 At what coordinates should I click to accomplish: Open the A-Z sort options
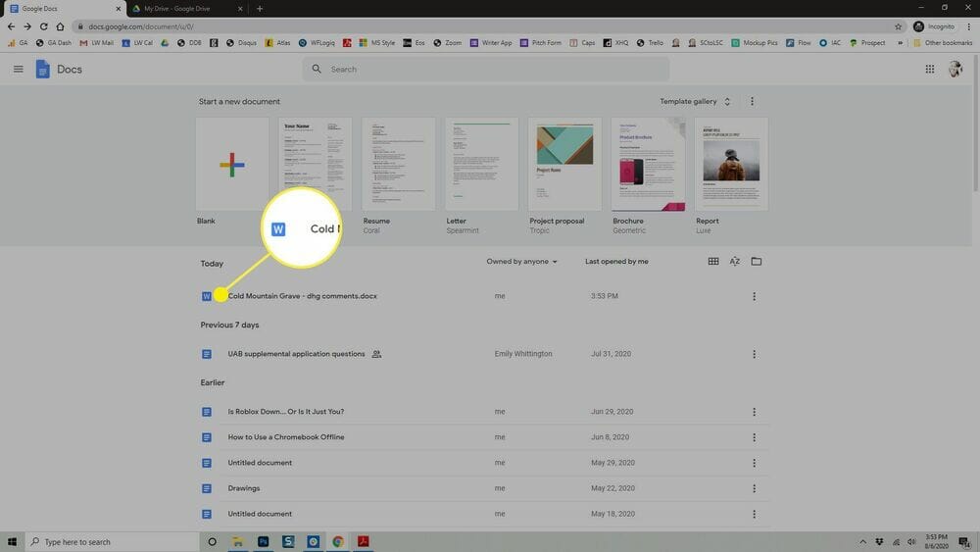(735, 262)
